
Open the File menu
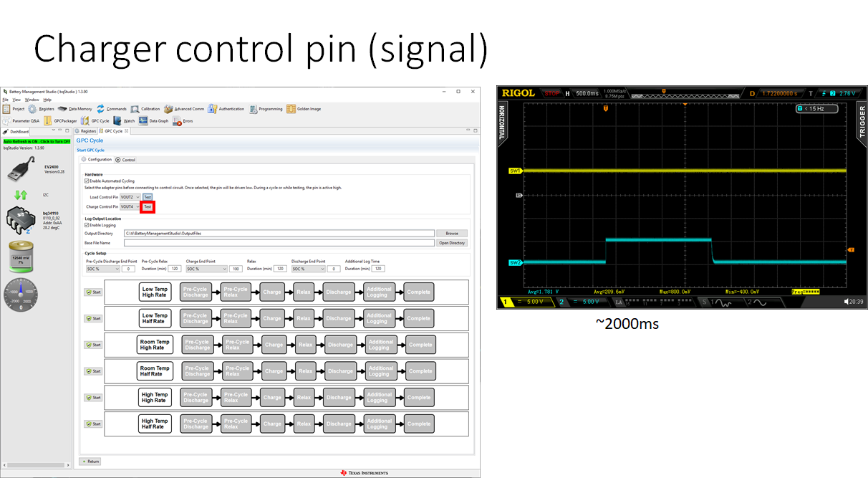(x=5, y=100)
